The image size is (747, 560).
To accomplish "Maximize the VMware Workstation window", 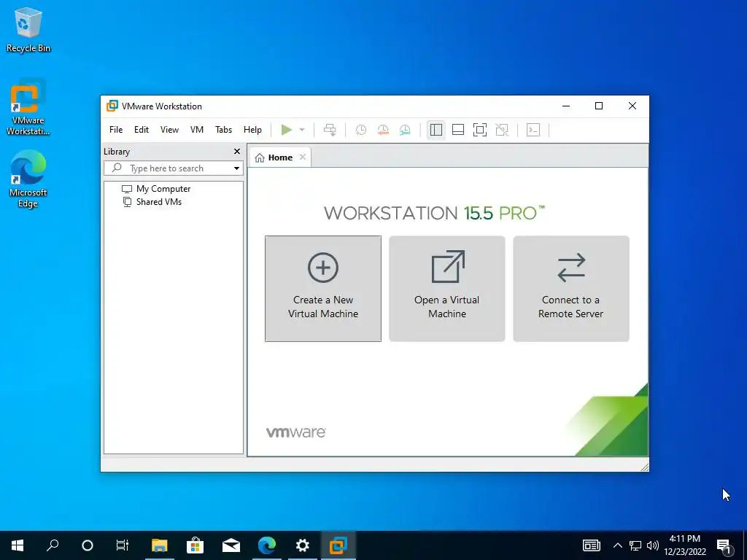I will click(599, 106).
